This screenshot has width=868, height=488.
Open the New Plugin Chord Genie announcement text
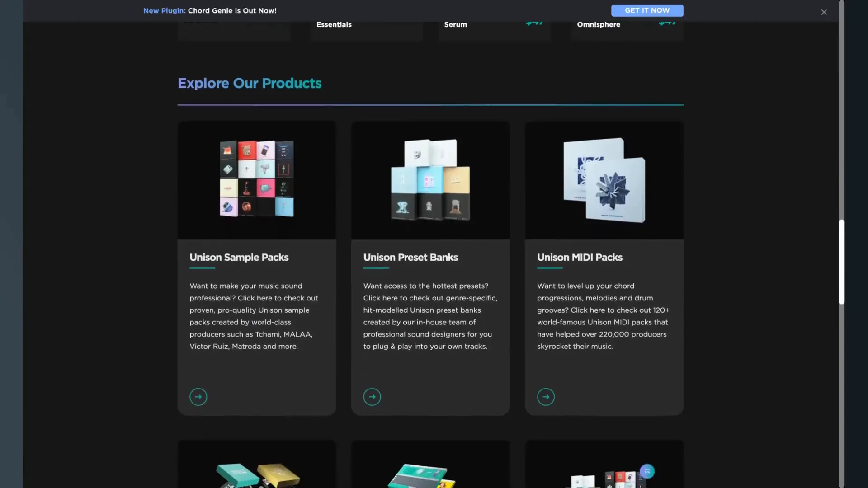(x=210, y=10)
